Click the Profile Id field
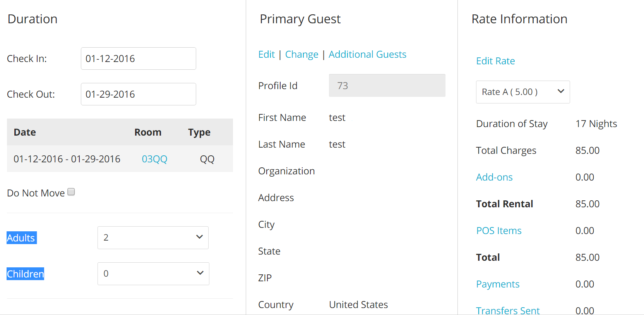The height and width of the screenshot is (315, 644). 387,85
